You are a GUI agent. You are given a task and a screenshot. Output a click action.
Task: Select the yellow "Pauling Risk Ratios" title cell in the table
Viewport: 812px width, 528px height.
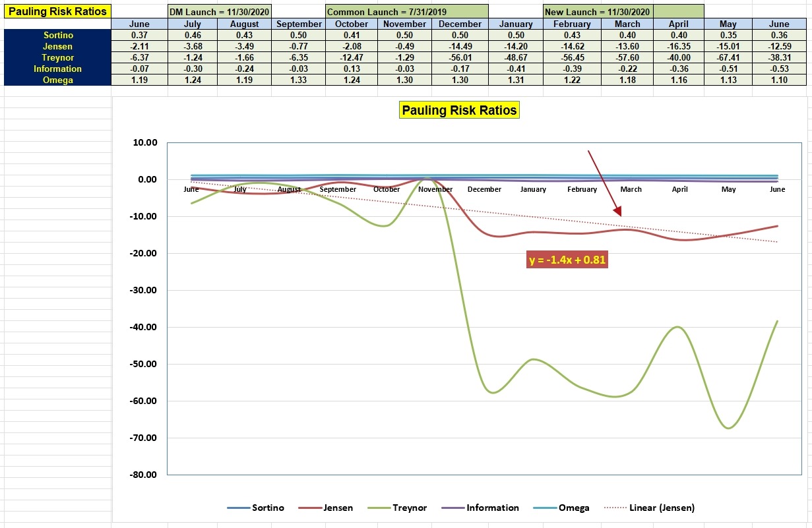point(56,11)
